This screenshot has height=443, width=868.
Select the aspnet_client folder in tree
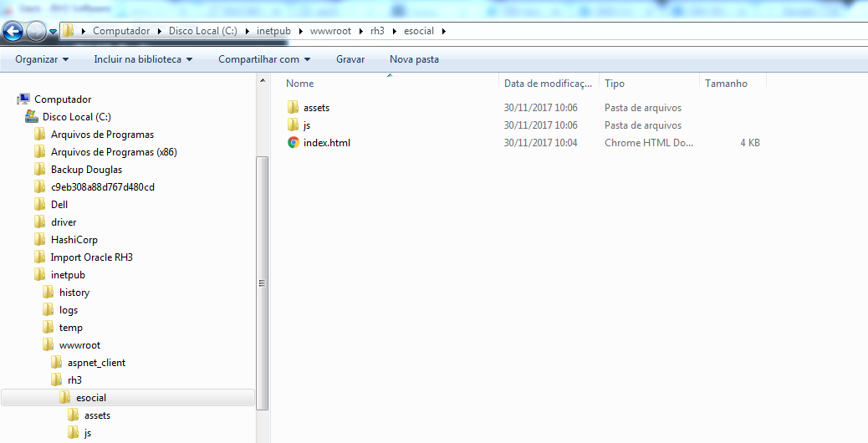click(x=96, y=363)
